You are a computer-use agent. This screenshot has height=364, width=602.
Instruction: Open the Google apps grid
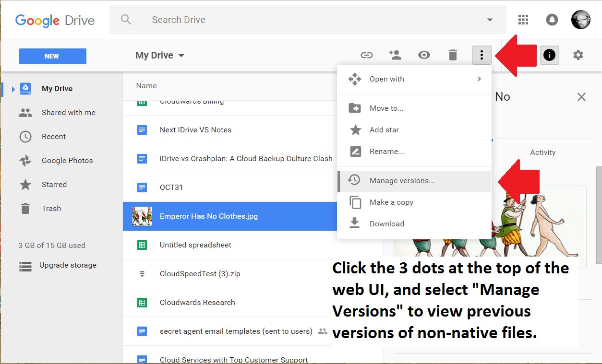click(523, 20)
